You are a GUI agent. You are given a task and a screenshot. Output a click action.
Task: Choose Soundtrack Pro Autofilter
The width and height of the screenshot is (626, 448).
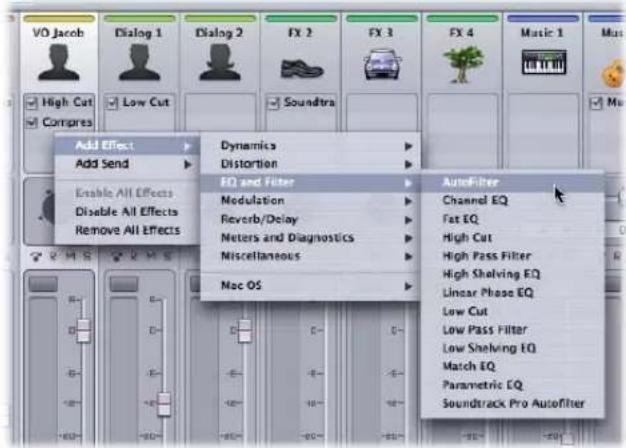(513, 403)
